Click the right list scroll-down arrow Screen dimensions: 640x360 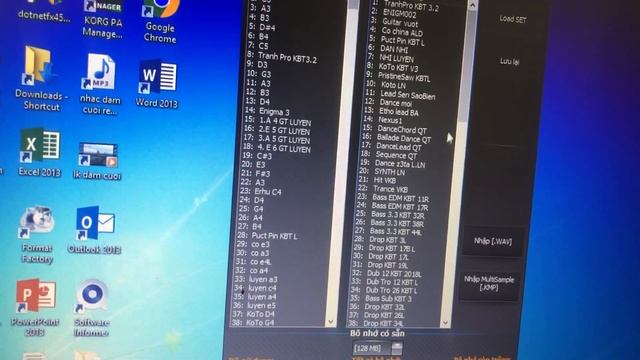(x=445, y=323)
